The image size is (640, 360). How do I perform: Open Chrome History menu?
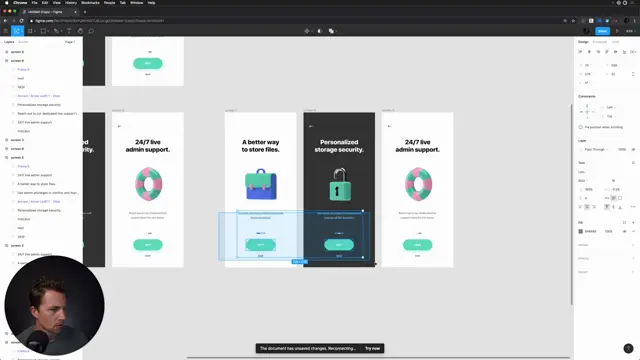71,3
